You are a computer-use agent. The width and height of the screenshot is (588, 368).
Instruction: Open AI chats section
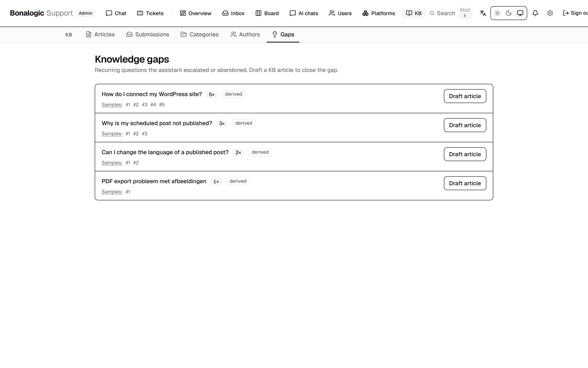[x=304, y=13]
